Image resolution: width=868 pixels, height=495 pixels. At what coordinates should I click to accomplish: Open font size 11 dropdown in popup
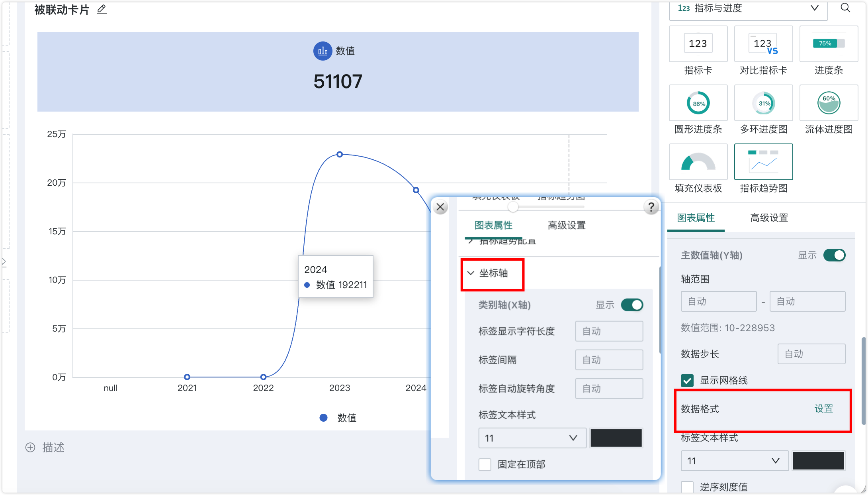point(532,438)
